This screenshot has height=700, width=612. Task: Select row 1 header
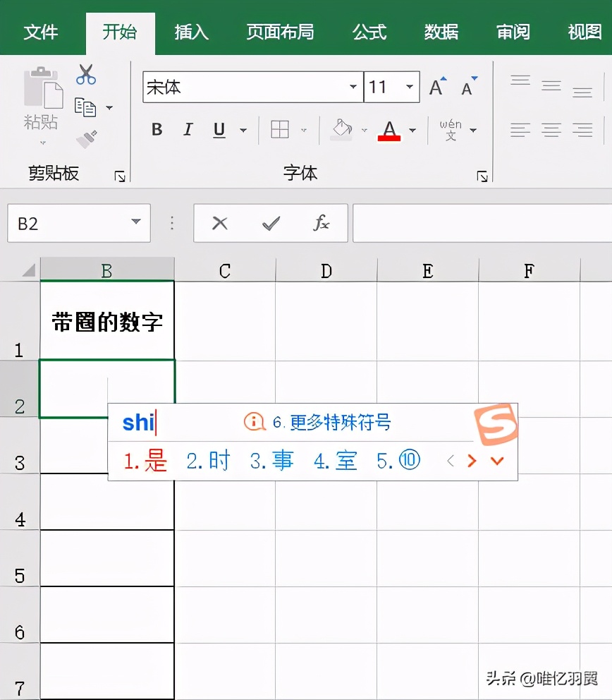[x=19, y=321]
